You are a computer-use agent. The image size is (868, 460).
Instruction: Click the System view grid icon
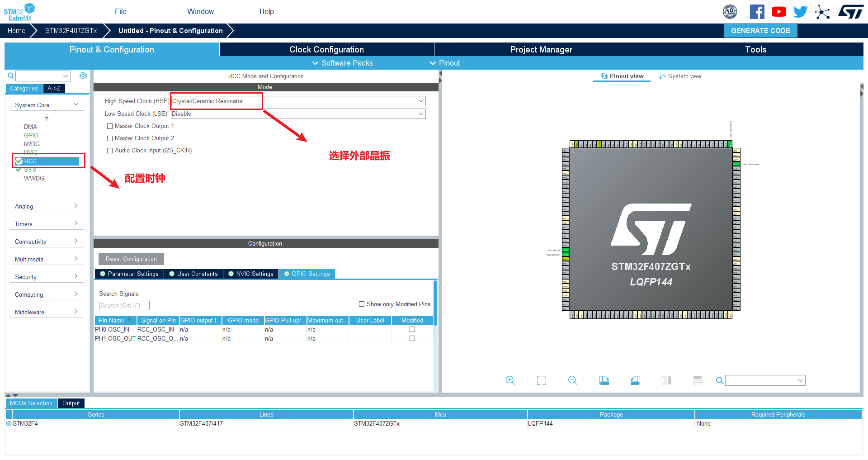[x=663, y=76]
